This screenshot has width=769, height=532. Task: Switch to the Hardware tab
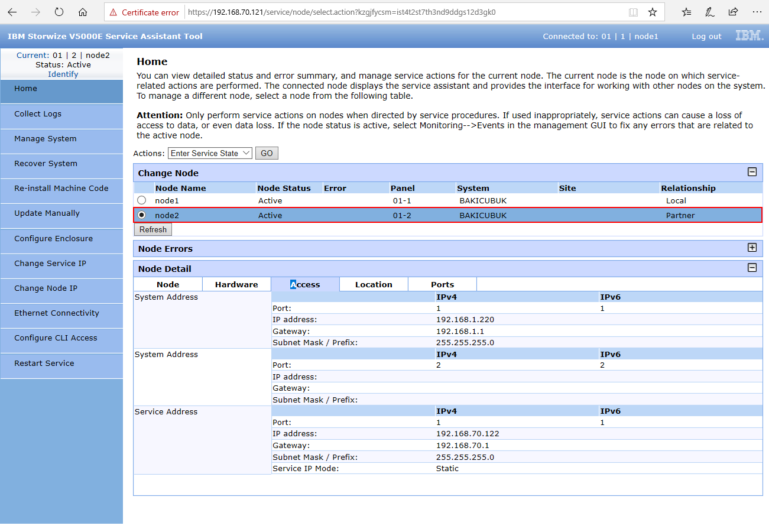pyautogui.click(x=236, y=284)
